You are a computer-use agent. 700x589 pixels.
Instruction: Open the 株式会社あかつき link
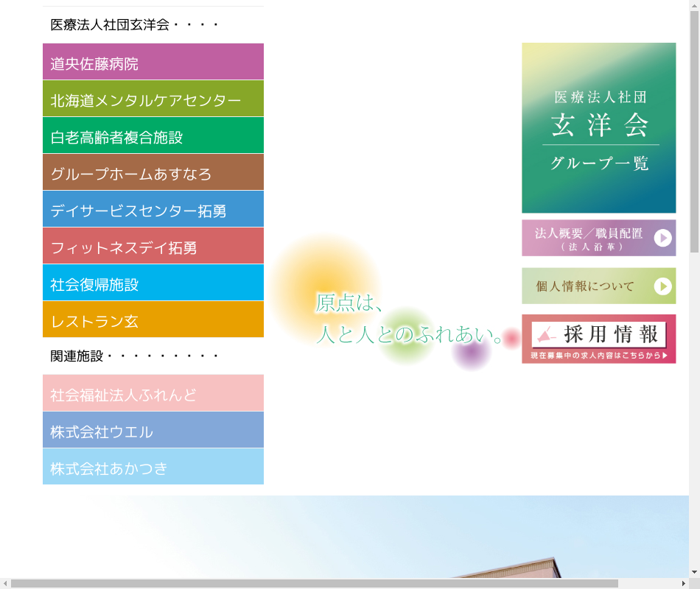click(x=153, y=467)
